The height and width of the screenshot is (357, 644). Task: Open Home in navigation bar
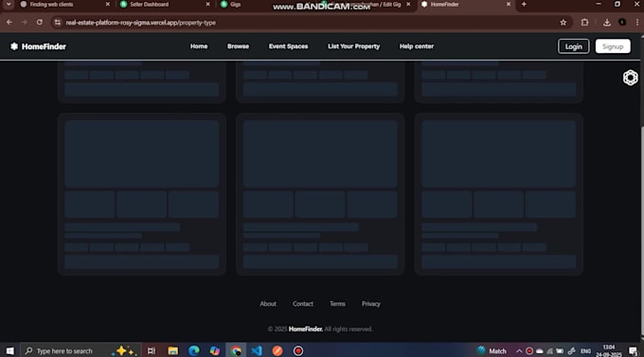(199, 46)
